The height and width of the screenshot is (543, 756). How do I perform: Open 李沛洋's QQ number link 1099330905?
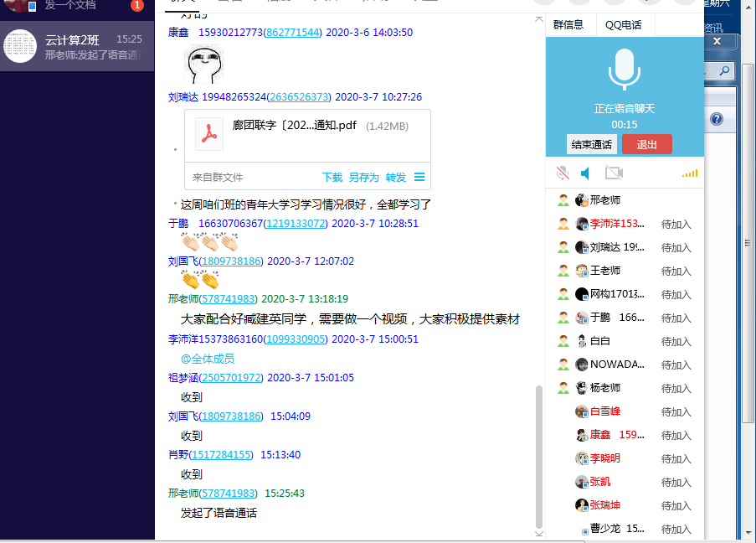pos(296,339)
